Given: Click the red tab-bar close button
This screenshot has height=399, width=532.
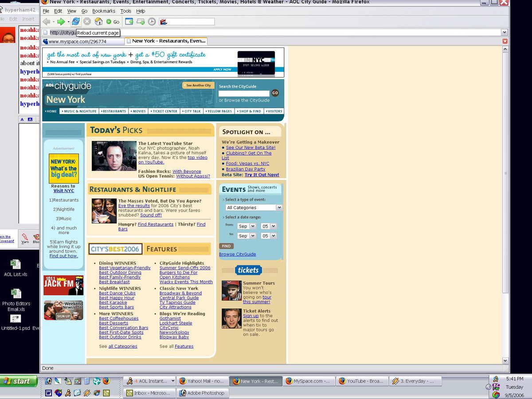Looking at the screenshot, I should pos(505,41).
